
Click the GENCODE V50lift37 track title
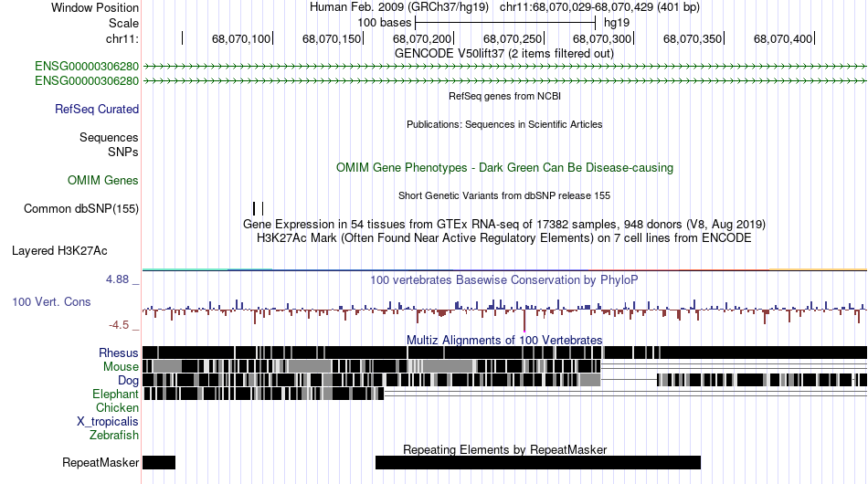click(503, 54)
